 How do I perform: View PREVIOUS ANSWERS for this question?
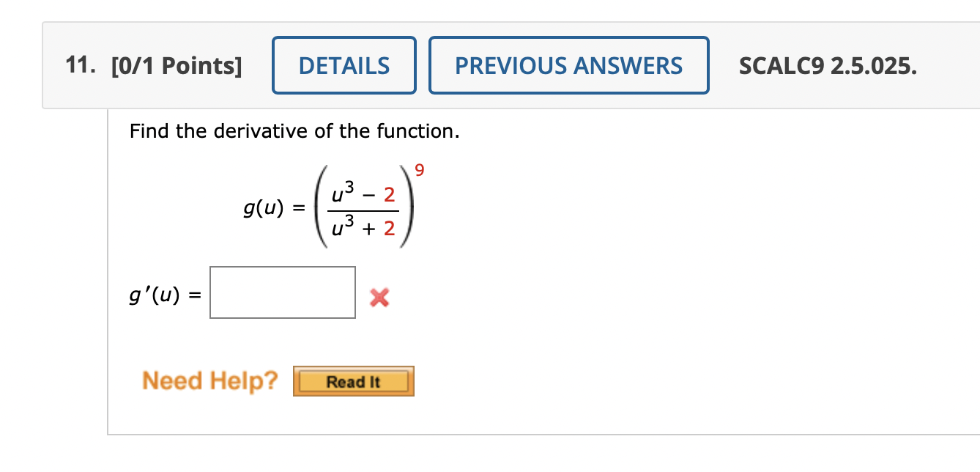[x=569, y=65]
